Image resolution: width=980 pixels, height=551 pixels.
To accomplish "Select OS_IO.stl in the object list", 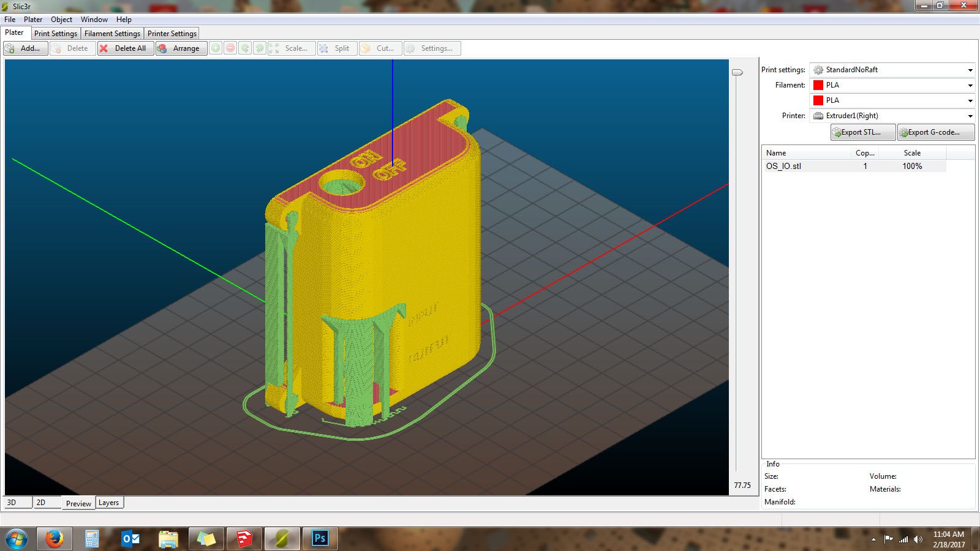I will coord(784,166).
